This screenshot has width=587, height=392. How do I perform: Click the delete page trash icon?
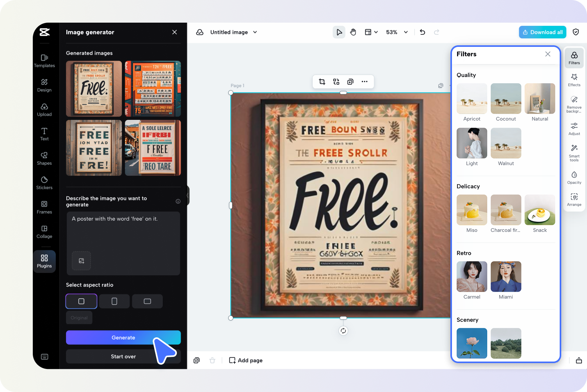tap(212, 360)
